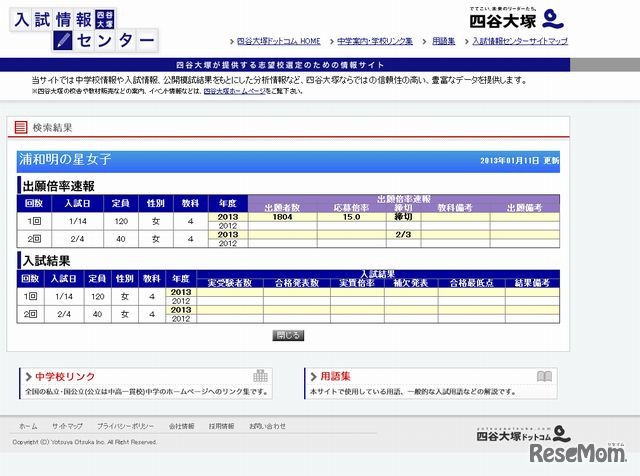
Task: Click the arrow icon before 用語集 heading
Action: tap(313, 376)
